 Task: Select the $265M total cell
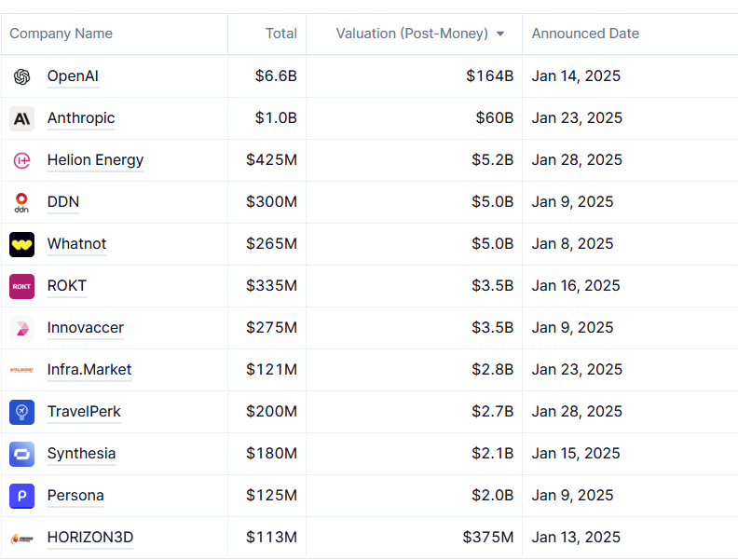tap(266, 244)
